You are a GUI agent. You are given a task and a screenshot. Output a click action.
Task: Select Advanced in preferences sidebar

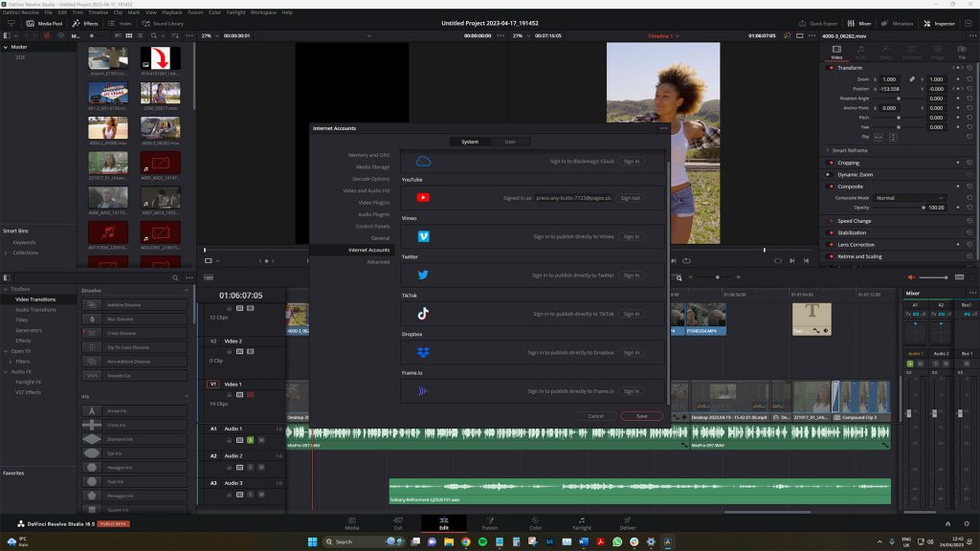tap(378, 262)
